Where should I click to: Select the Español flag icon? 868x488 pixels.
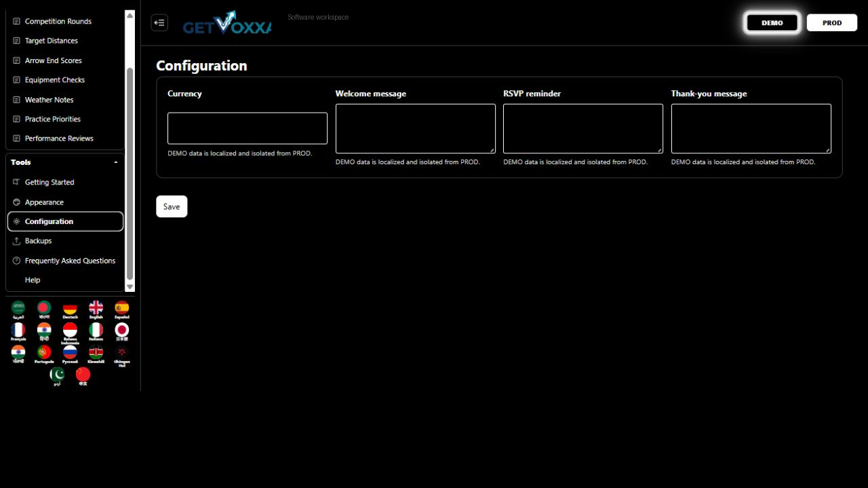click(x=122, y=310)
